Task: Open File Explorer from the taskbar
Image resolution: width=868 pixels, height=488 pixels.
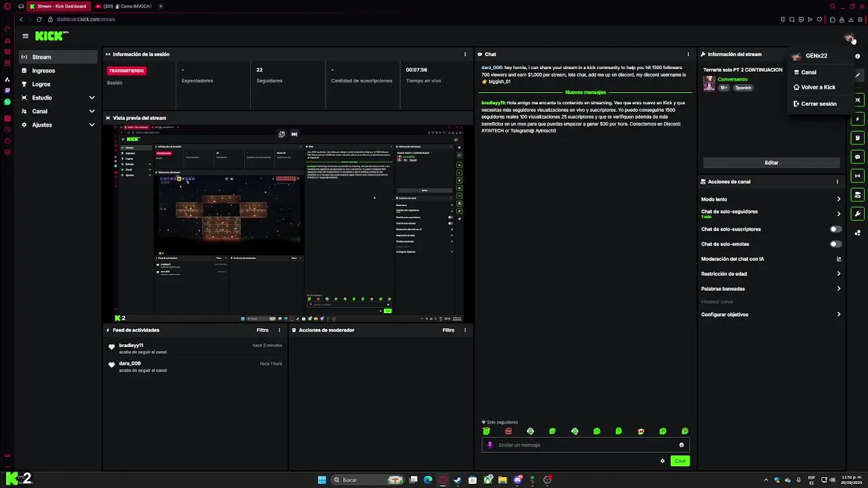Action: (x=502, y=480)
